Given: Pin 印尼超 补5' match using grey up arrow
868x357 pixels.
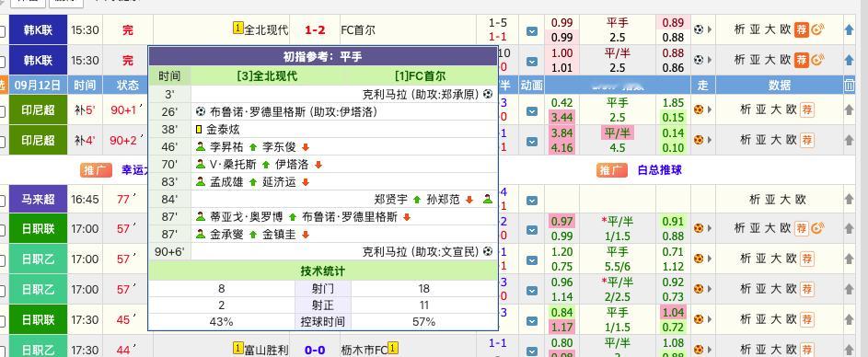Looking at the screenshot, I should [x=850, y=110].
